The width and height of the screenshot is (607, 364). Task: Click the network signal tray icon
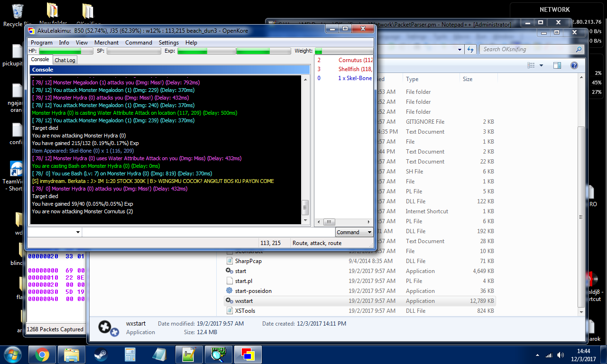549,355
